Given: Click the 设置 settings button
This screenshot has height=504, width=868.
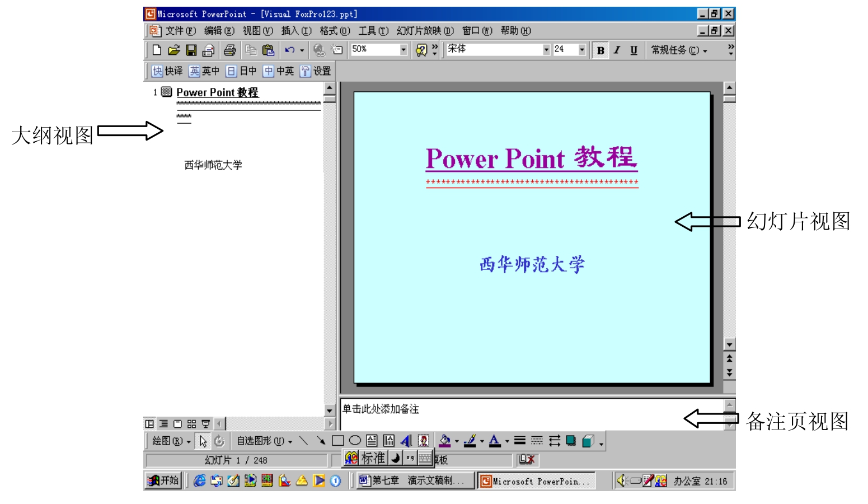Looking at the screenshot, I should click(316, 71).
